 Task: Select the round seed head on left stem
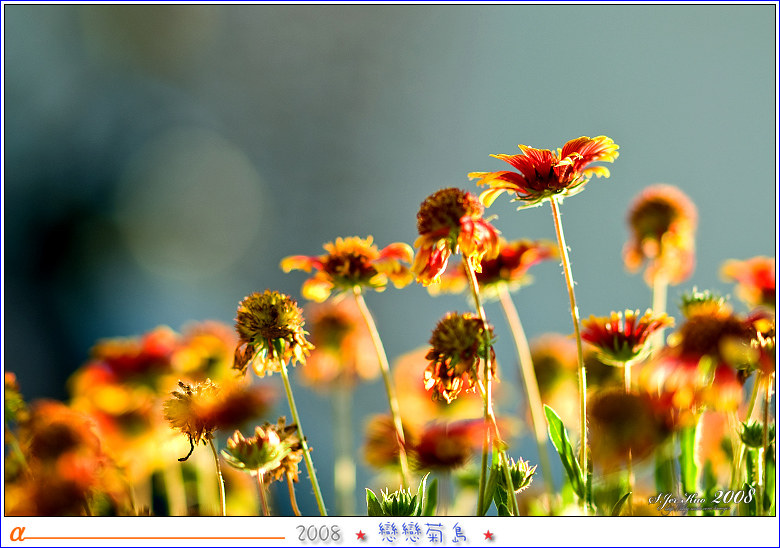(270, 330)
